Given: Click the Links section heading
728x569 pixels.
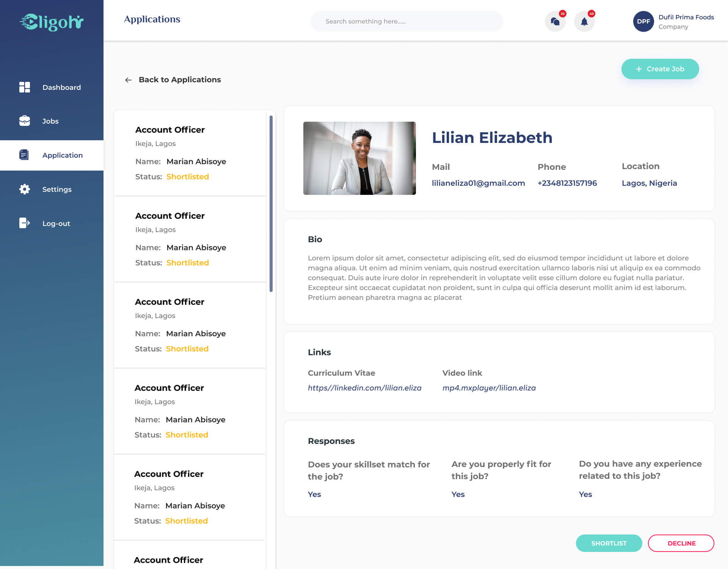Looking at the screenshot, I should click(x=319, y=352).
